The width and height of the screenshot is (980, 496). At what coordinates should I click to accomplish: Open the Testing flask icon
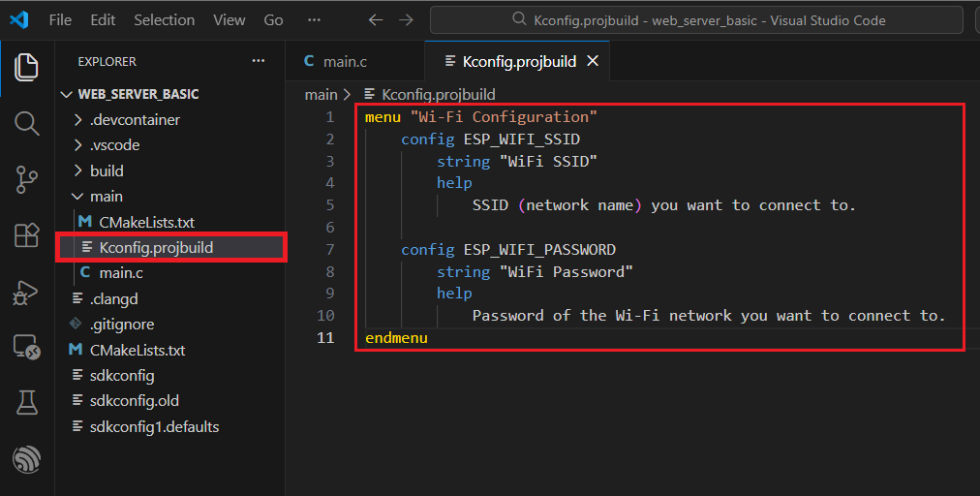point(27,401)
